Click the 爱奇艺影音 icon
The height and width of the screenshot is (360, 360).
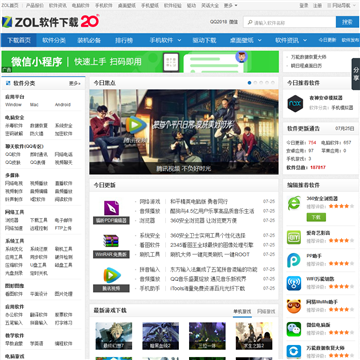[294, 237]
